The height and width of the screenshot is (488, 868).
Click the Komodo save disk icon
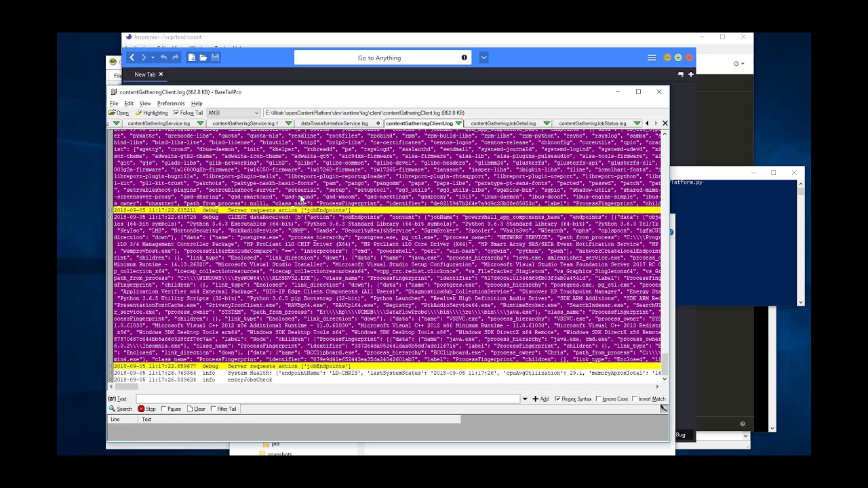point(215,58)
